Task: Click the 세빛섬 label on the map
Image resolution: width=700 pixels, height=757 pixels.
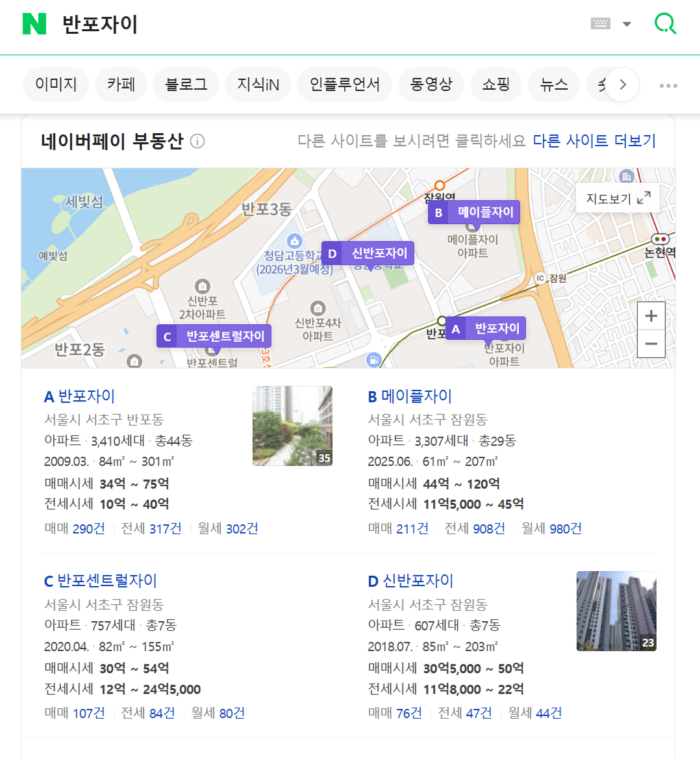Action: 84,201
